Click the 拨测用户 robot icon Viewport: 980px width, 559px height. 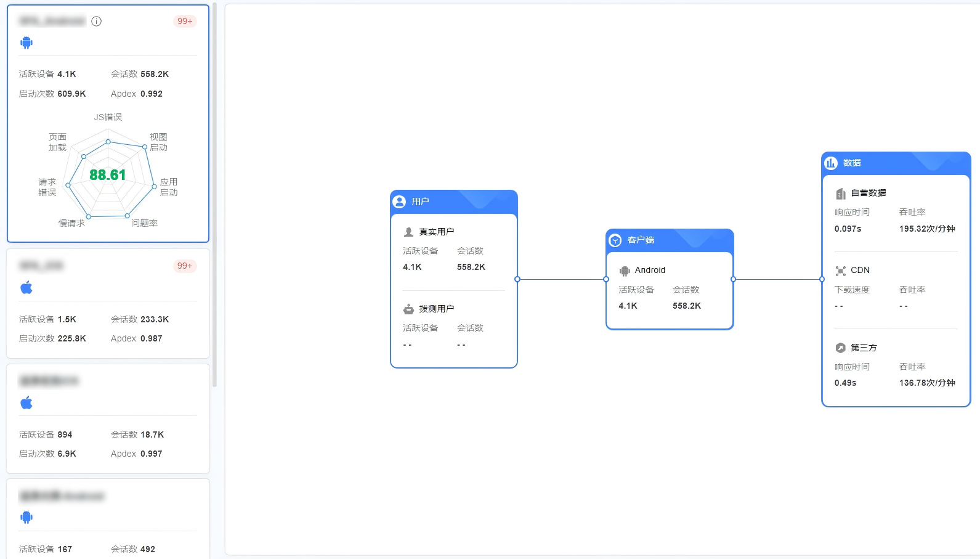[408, 309]
